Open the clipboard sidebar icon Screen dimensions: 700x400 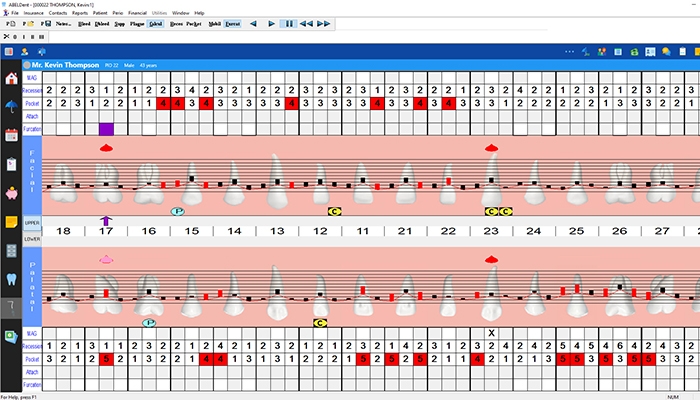[x=11, y=164]
